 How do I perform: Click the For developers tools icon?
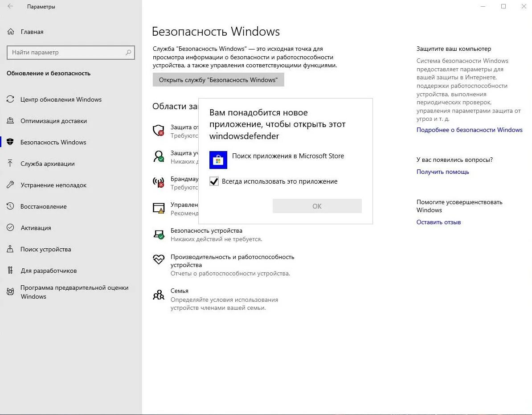pyautogui.click(x=10, y=270)
